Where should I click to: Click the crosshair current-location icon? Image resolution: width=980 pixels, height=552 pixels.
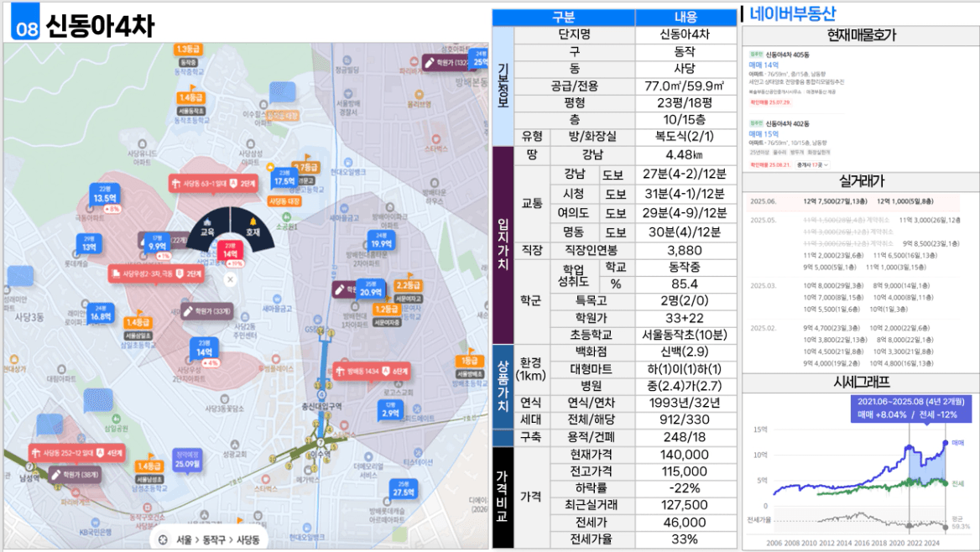tap(163, 539)
